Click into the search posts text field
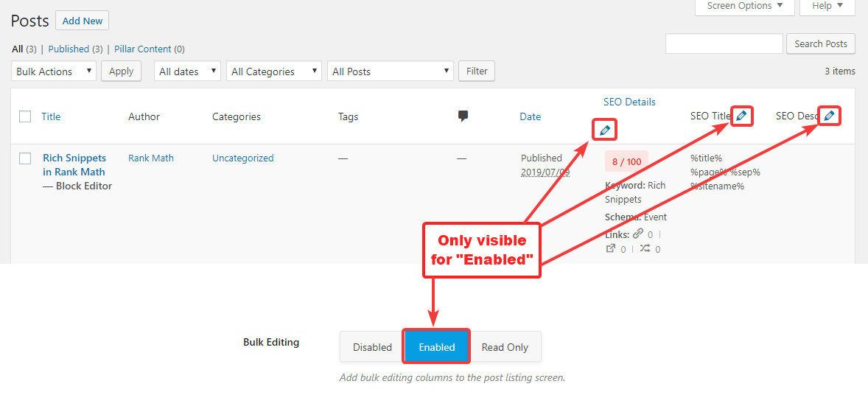Screen dimensions: 868x409 724,43
